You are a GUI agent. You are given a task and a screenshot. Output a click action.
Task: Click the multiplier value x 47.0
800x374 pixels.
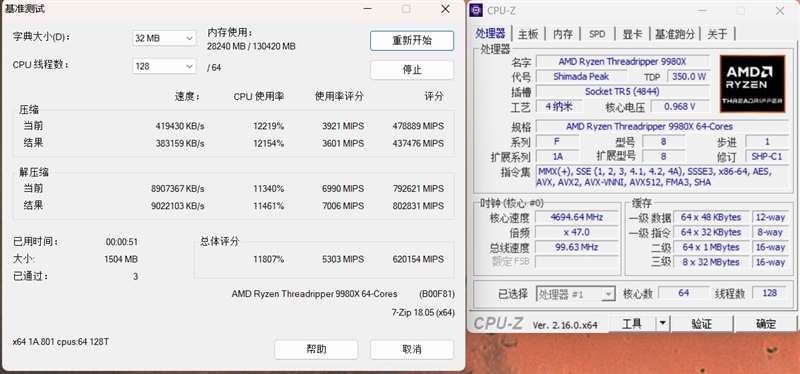tap(576, 232)
